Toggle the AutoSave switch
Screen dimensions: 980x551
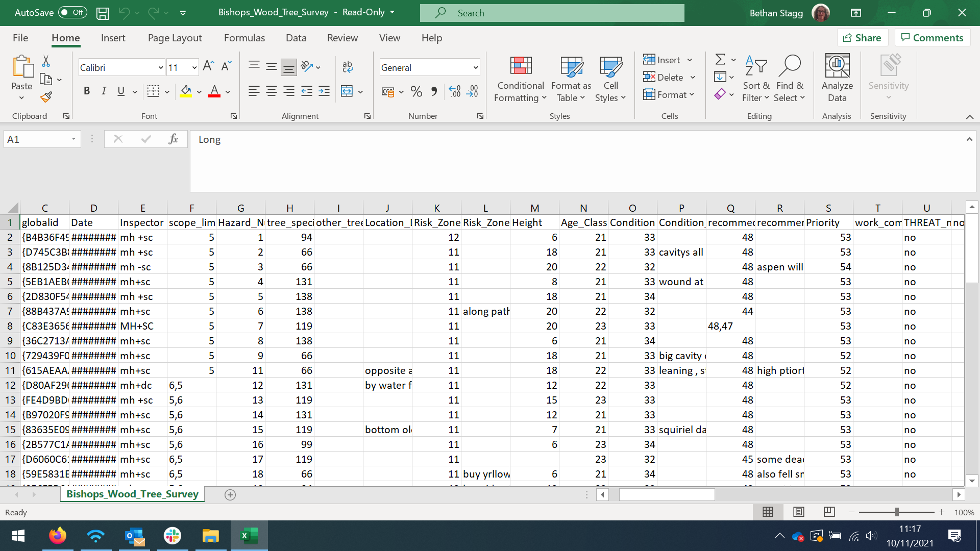click(x=72, y=12)
